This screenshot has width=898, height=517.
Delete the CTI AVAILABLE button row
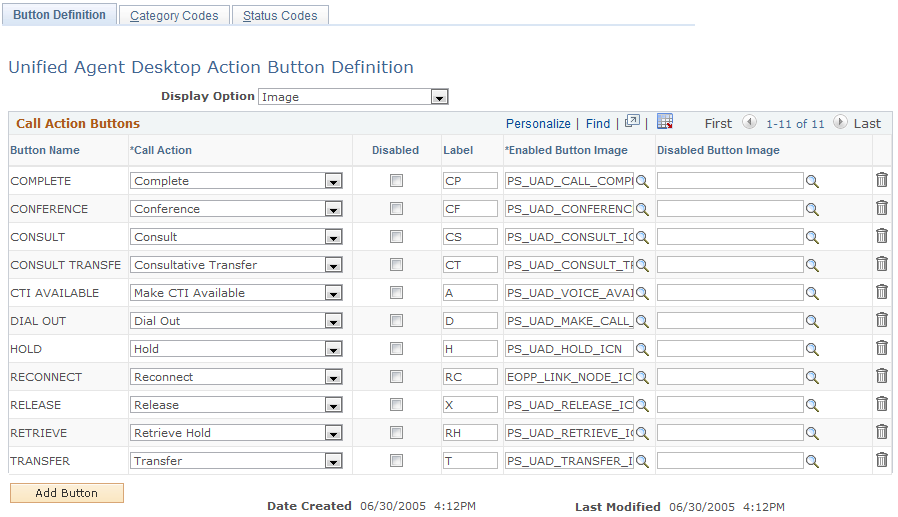[x=882, y=292]
